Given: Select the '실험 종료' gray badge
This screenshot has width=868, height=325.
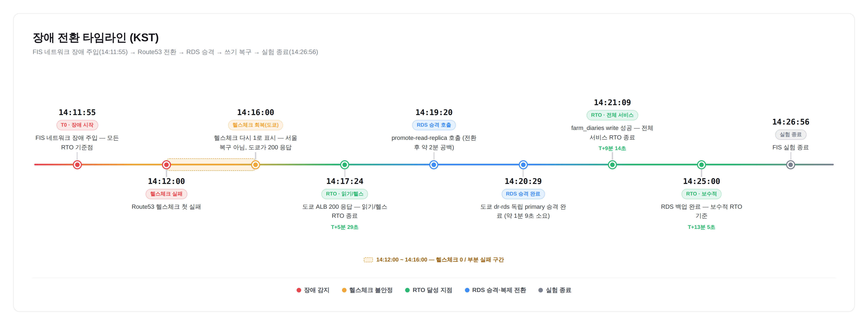Looking at the screenshot, I should pos(790,134).
